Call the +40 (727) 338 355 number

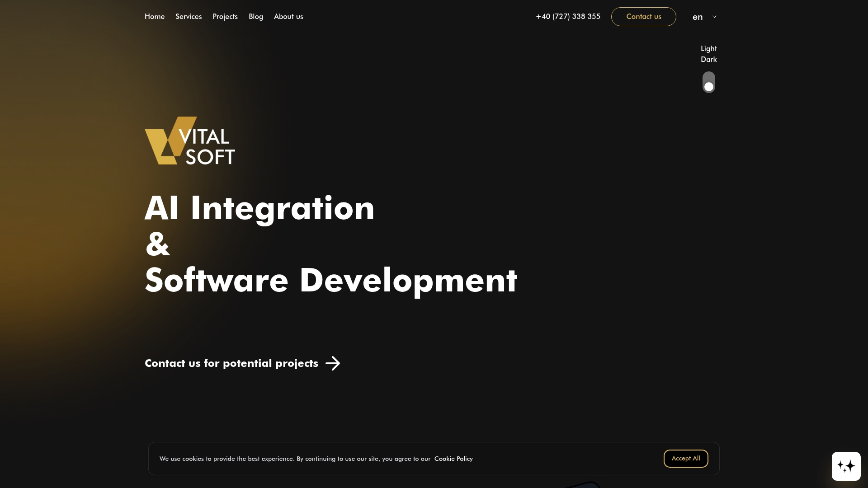(568, 17)
